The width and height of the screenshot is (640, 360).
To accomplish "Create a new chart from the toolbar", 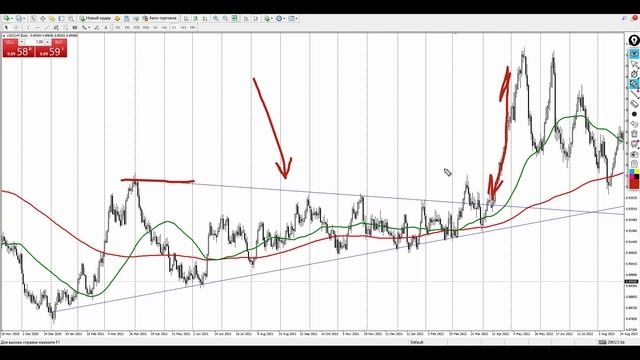I will coord(7,18).
